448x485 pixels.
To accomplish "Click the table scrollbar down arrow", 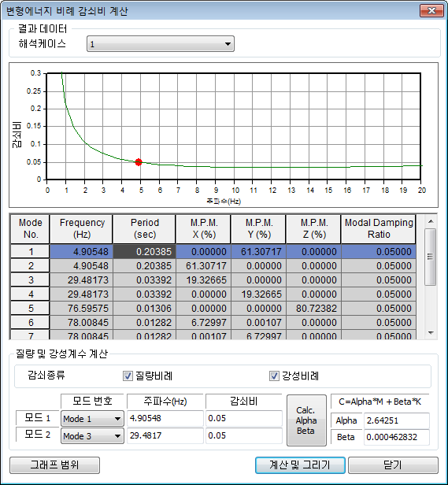I will coord(431,333).
